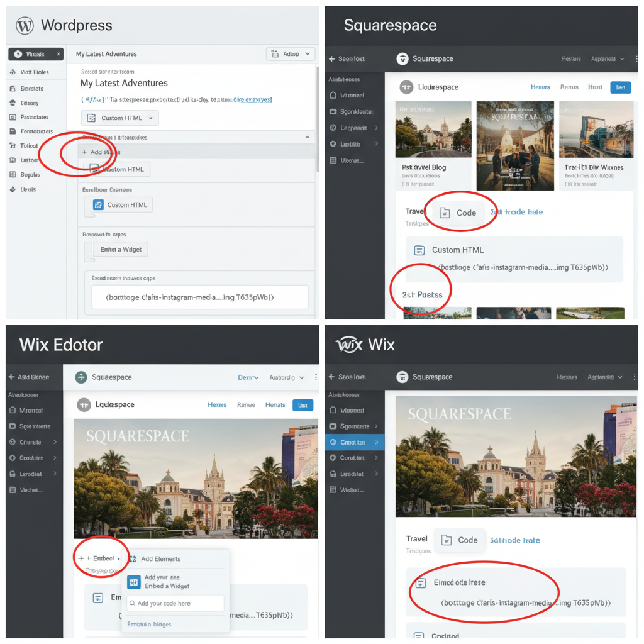Open the "Adoop" dropdown in the Wordpress panel
The width and height of the screenshot is (644, 644).
coord(291,54)
